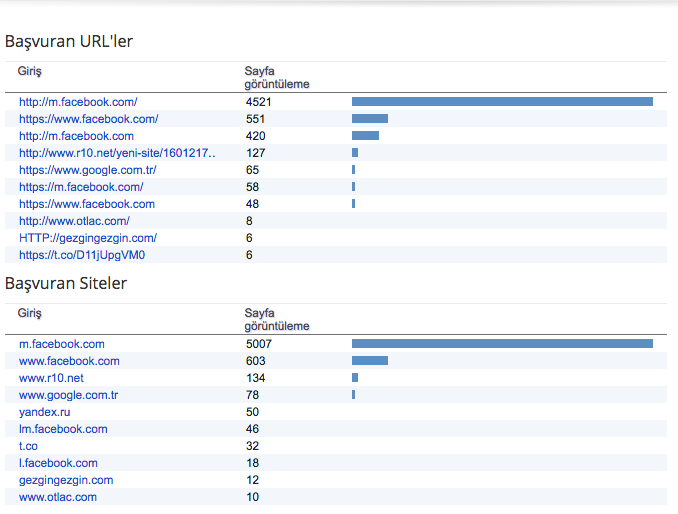Click the bar for http://m.facebook.com with 420 views
The height and width of the screenshot is (514, 678).
coord(365,136)
